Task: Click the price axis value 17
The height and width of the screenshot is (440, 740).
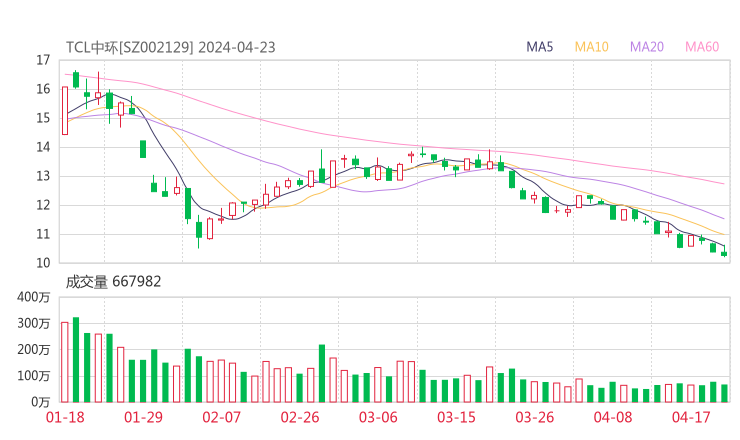Action: point(43,60)
